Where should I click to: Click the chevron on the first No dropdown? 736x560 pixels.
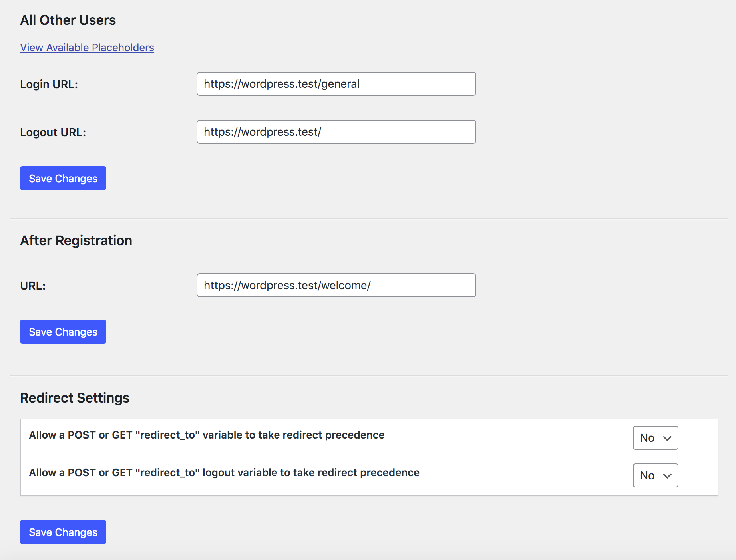point(666,438)
